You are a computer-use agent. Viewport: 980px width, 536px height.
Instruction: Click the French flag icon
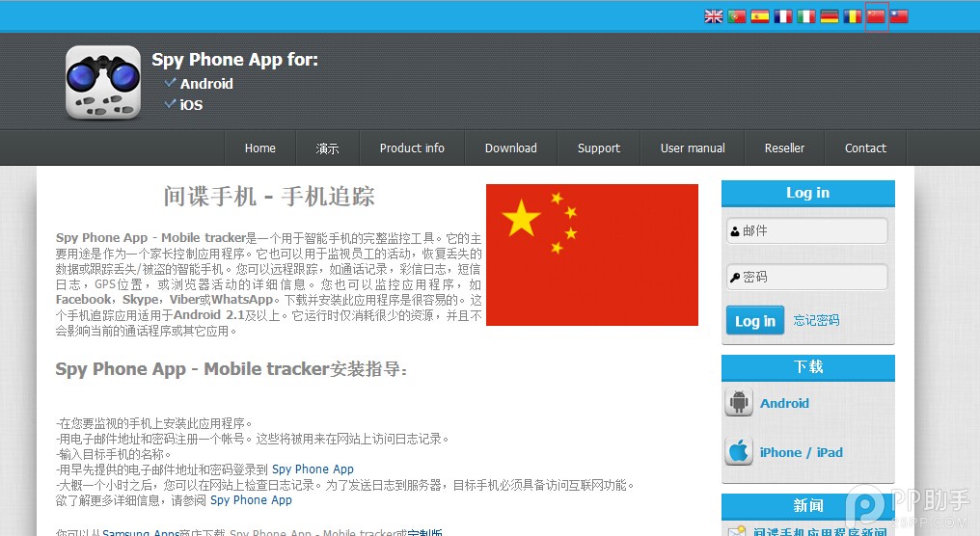(783, 16)
